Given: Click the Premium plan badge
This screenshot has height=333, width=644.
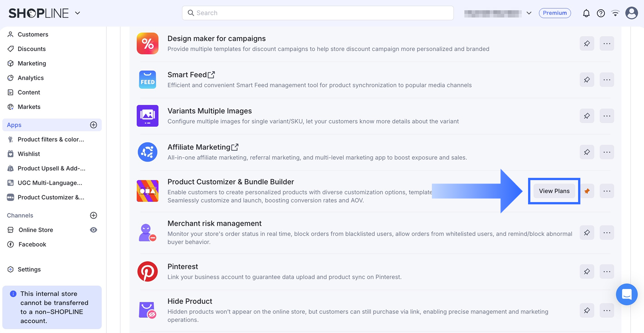Looking at the screenshot, I should (555, 13).
